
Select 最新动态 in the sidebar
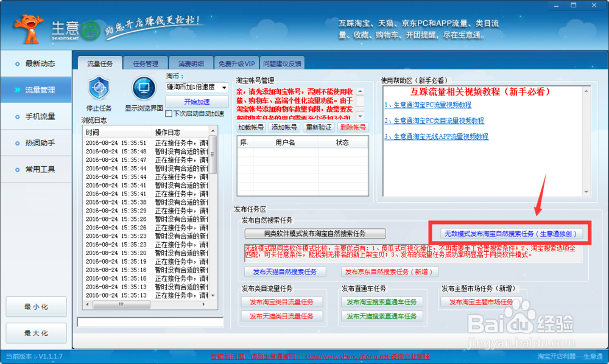pyautogui.click(x=36, y=64)
